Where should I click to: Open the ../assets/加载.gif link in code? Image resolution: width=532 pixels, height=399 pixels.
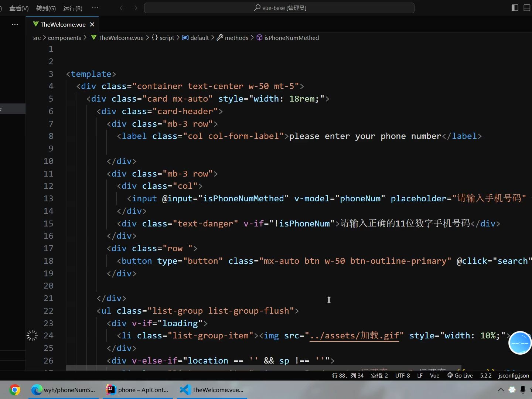pyautogui.click(x=354, y=335)
